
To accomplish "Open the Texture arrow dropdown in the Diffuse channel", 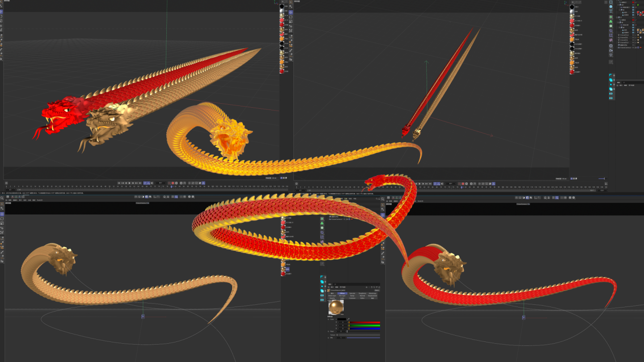I will 337,335.
